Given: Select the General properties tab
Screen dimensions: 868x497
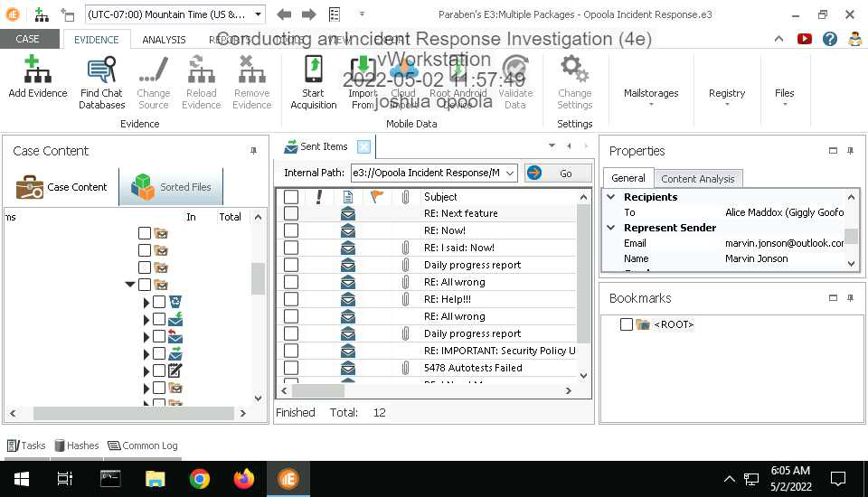Looking at the screenshot, I should (x=628, y=178).
